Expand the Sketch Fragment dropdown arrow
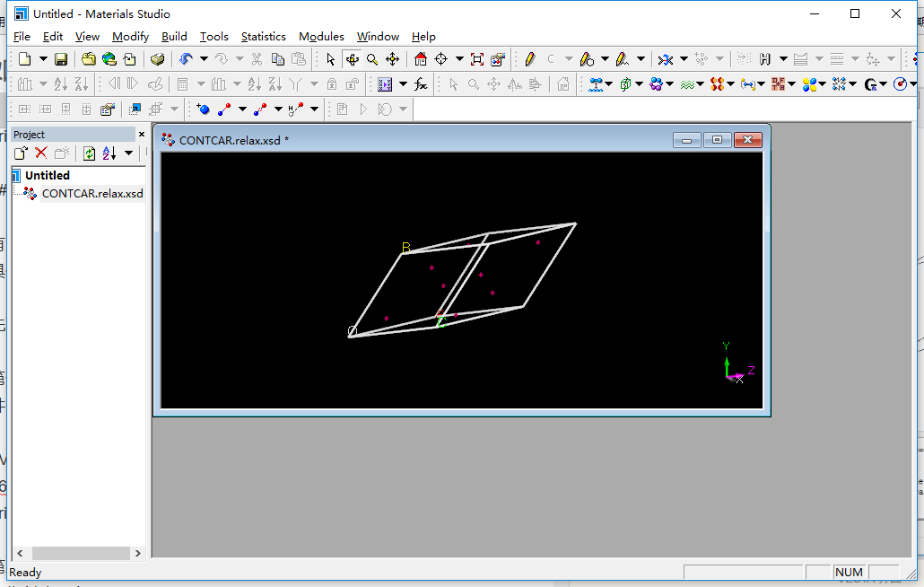This screenshot has width=924, height=587. [641, 59]
